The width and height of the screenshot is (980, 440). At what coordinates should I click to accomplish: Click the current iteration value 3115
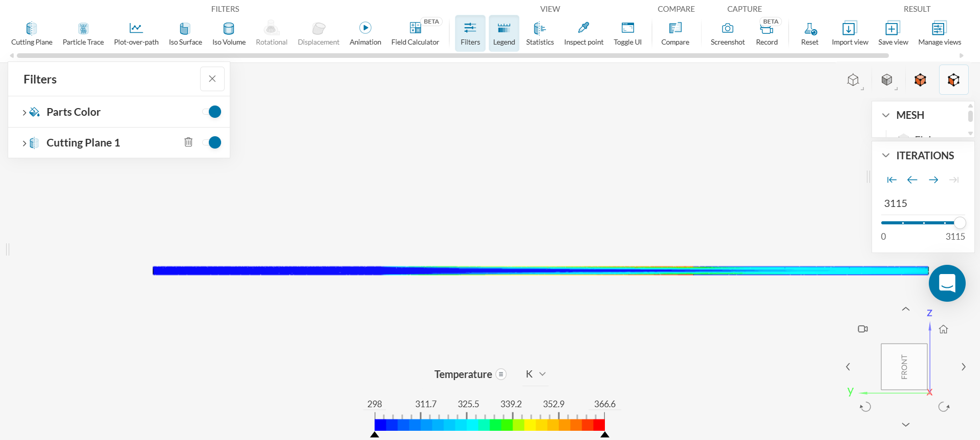(x=896, y=203)
